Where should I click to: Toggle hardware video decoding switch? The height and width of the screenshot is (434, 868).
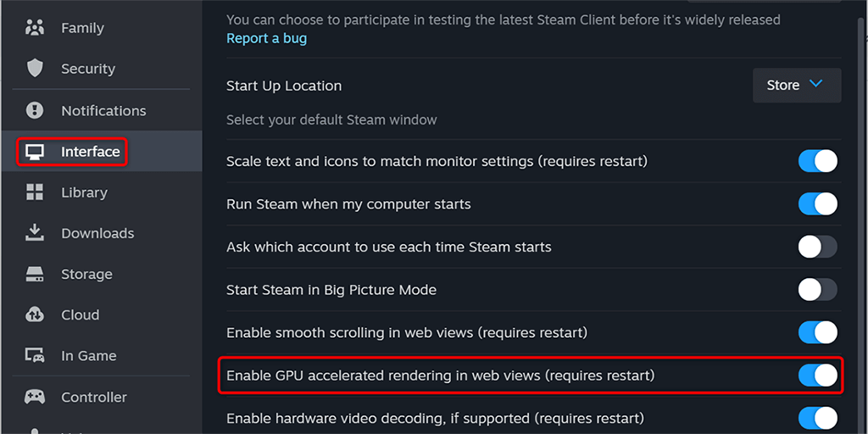coord(817,418)
